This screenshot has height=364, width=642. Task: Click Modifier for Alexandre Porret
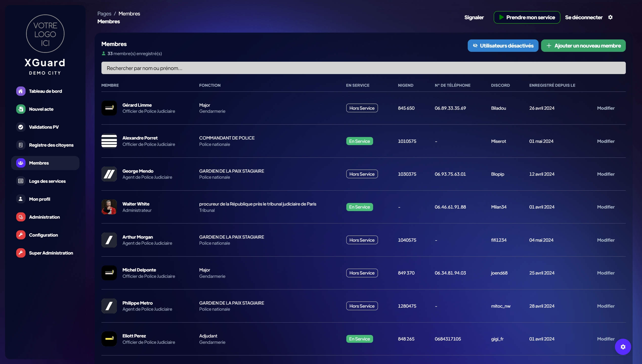coord(606,141)
